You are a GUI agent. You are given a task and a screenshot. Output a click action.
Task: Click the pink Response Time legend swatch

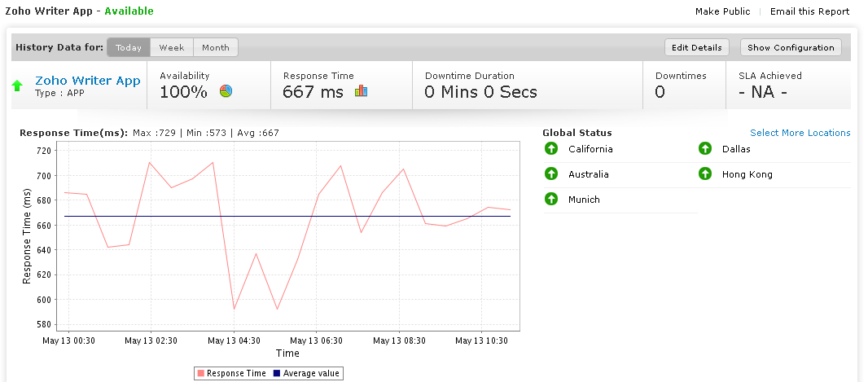(200, 373)
